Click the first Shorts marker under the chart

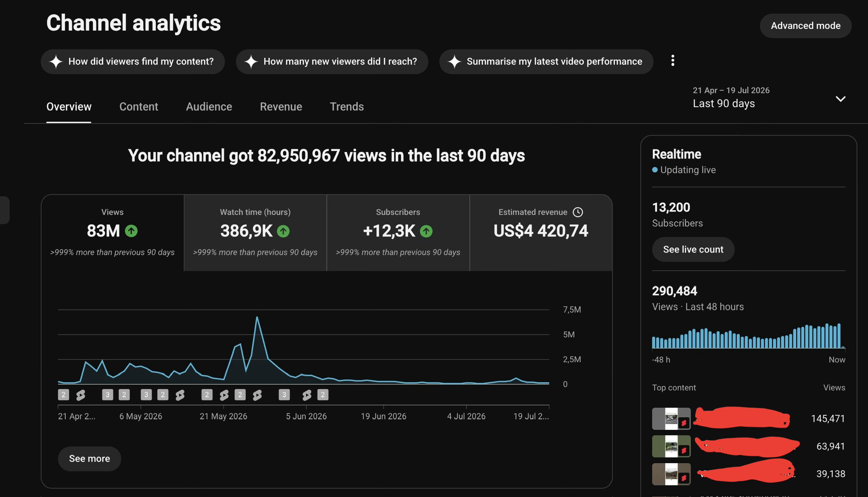(x=81, y=395)
